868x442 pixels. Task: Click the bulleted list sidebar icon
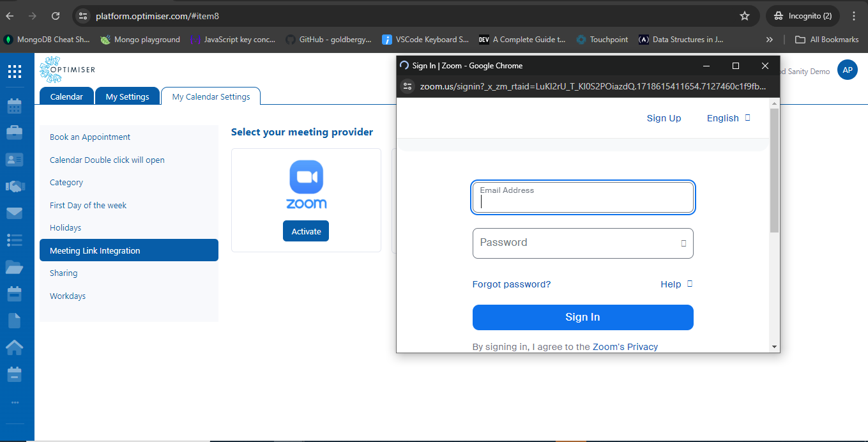coord(14,240)
